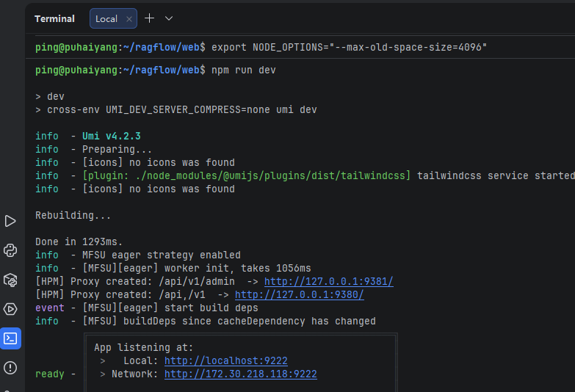Screen dimensions: 575x392
Task: Open the Run tool window icon
Action: pyautogui.click(x=10, y=221)
